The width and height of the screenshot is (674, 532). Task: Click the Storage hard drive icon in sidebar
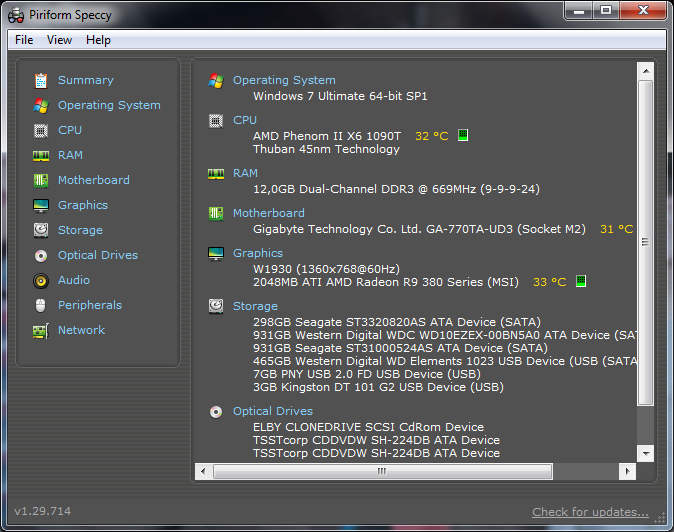click(41, 230)
